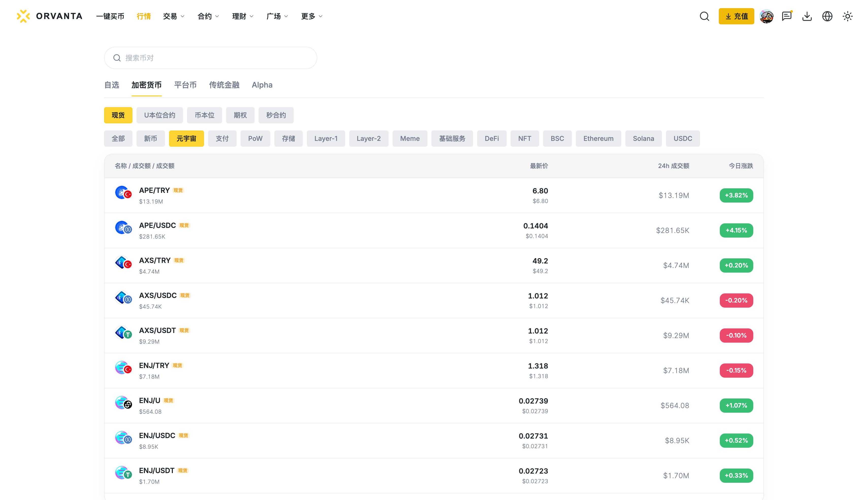Click the 充值 deposit button

pos(736,16)
